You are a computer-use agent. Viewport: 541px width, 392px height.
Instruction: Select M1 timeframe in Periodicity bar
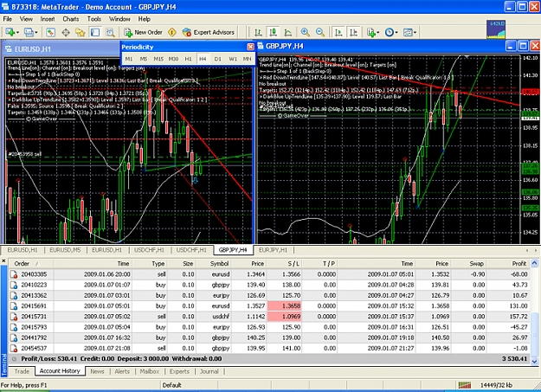click(129, 59)
